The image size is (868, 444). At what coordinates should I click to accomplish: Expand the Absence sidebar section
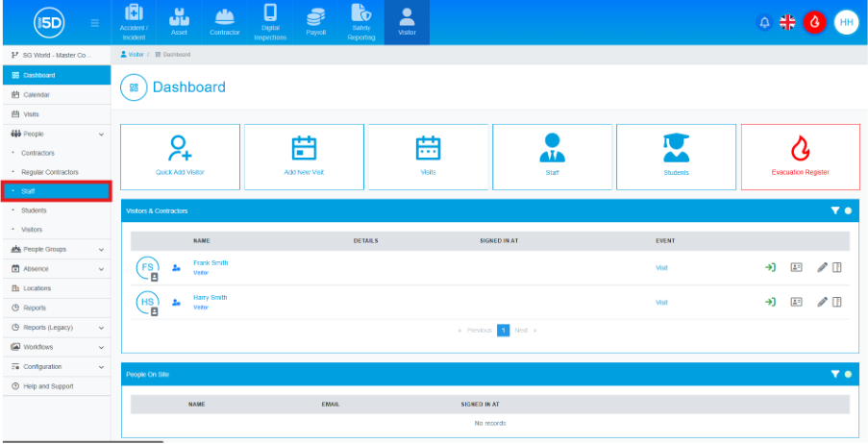pyautogui.click(x=57, y=268)
